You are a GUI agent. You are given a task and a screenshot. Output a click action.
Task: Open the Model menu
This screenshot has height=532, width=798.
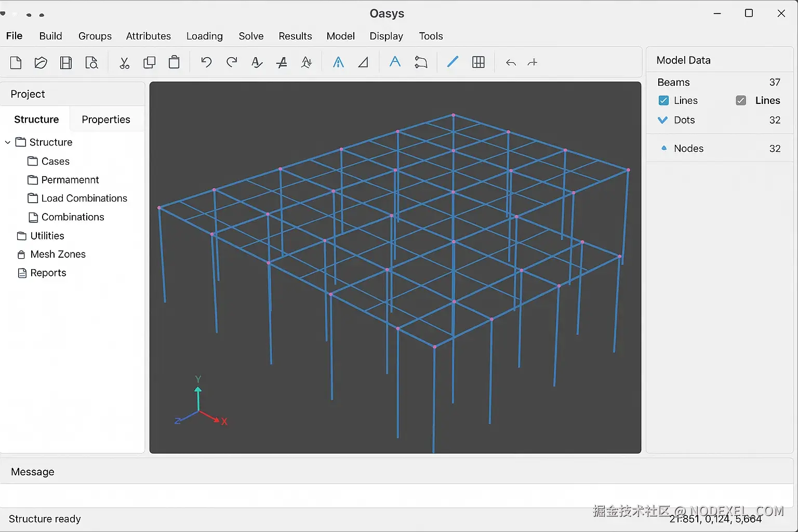coord(341,36)
